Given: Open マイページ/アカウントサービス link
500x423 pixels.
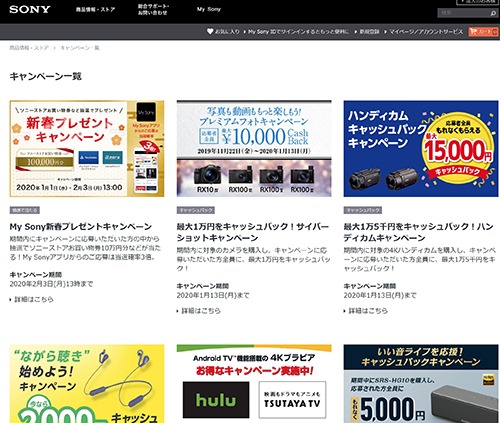Looking at the screenshot, I should tap(426, 32).
